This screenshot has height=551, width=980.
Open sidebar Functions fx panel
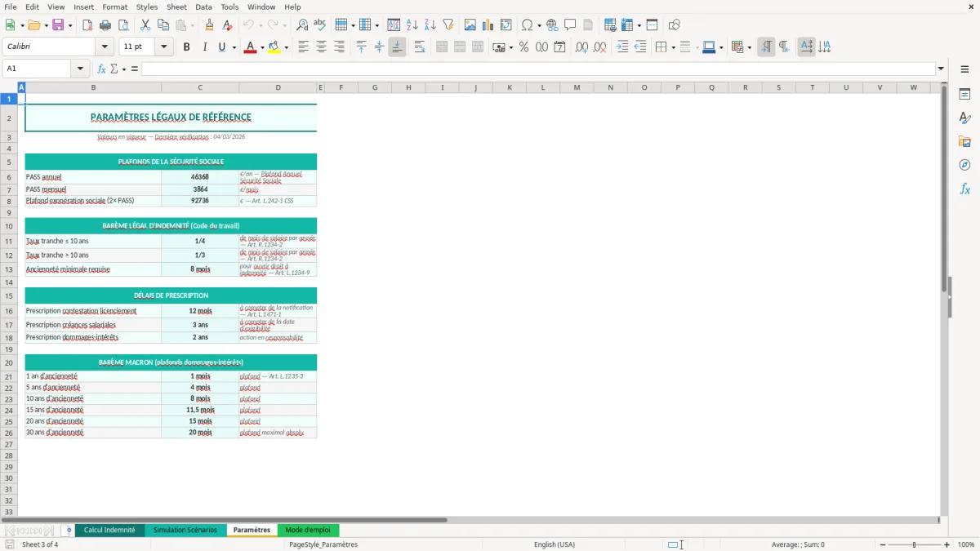tap(964, 189)
